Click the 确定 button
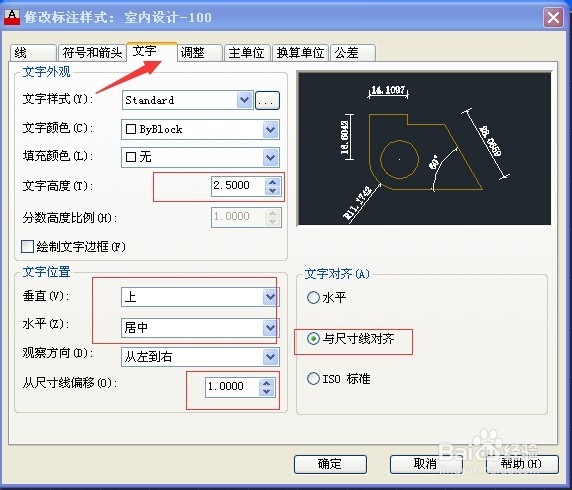Image resolution: width=572 pixels, height=490 pixels. 330,464
